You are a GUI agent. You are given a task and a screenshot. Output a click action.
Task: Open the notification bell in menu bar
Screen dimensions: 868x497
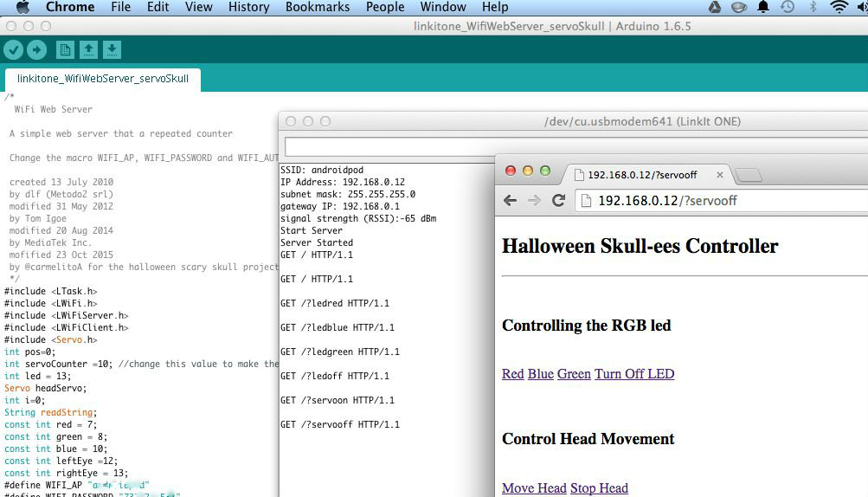pos(763,7)
